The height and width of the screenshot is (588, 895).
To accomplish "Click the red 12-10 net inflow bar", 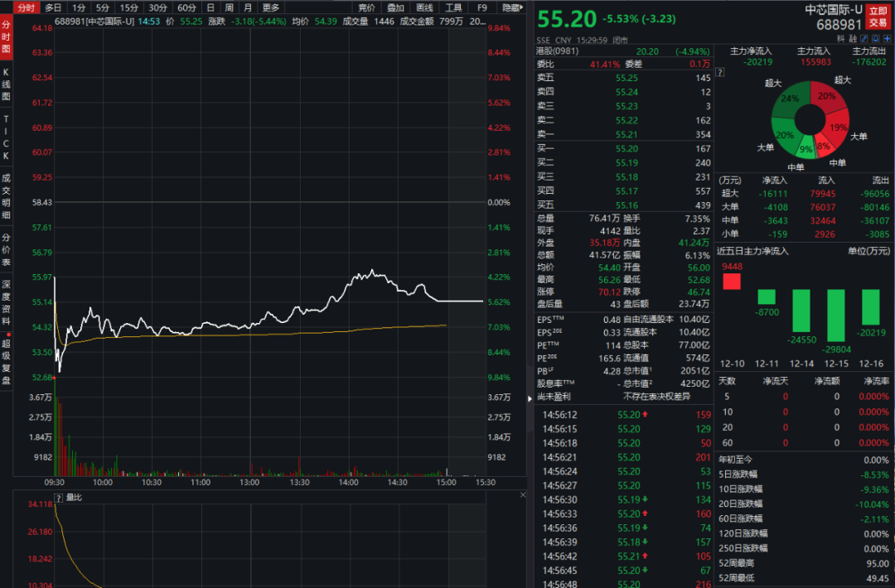I will coord(732,282).
